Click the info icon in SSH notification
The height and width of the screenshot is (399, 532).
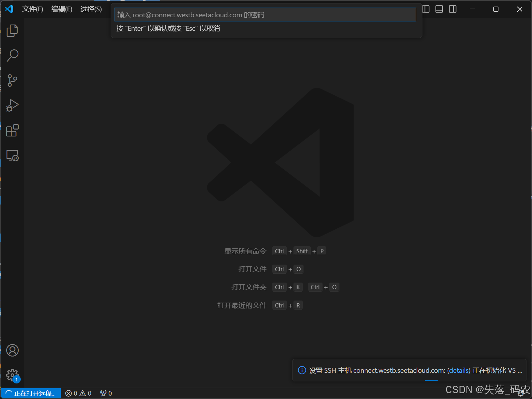[x=302, y=370]
